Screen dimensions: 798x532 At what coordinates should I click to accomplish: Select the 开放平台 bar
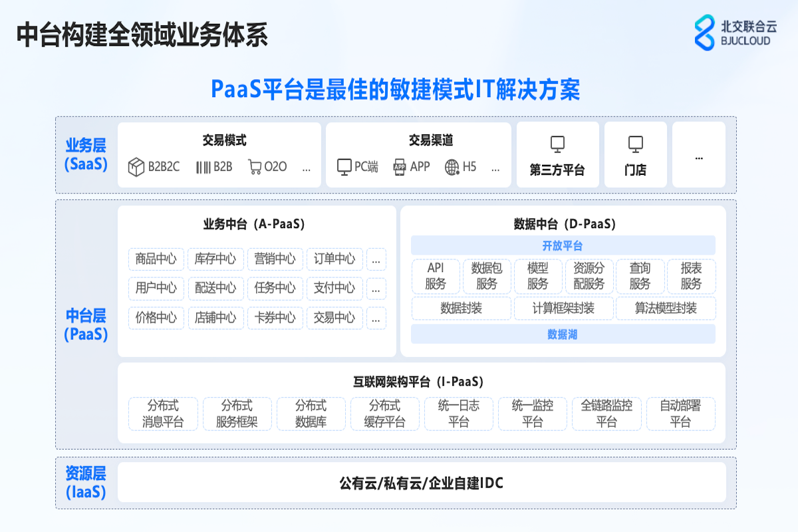[563, 245]
